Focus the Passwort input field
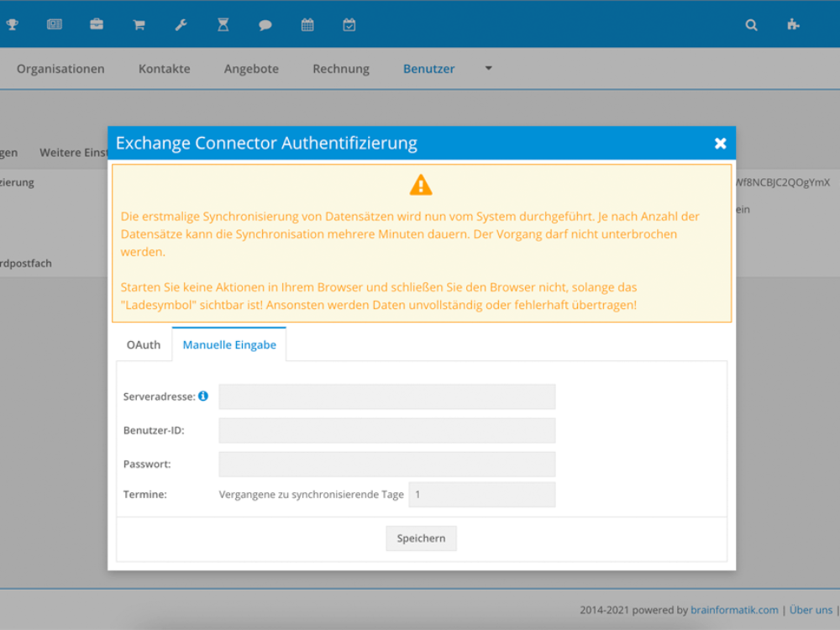This screenshot has height=630, width=840. (x=386, y=464)
